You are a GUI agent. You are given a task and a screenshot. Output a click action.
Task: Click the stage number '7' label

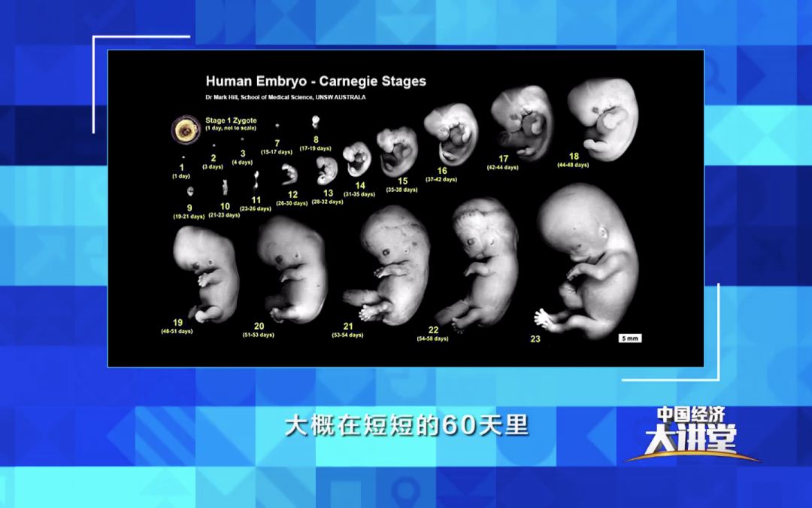277,143
